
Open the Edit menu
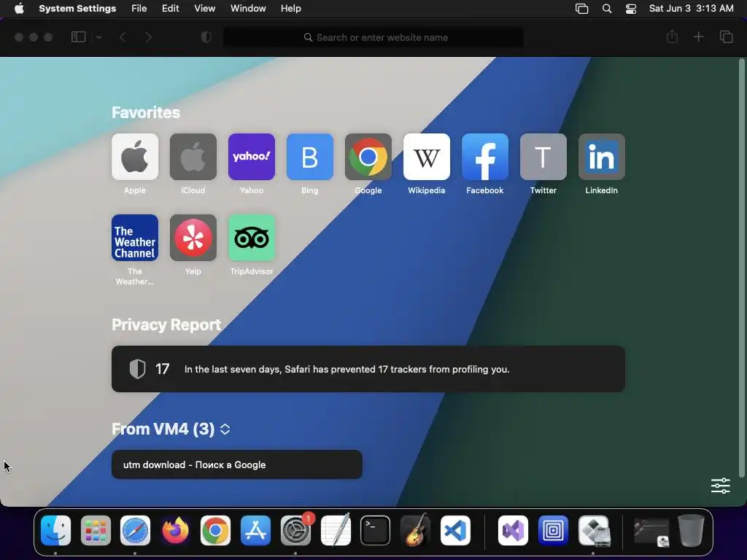click(x=170, y=8)
